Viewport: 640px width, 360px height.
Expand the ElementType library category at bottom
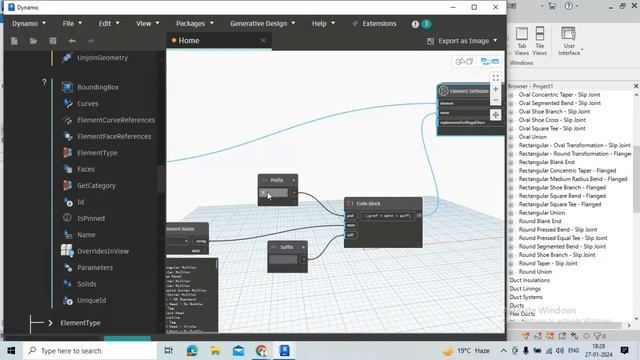coord(50,323)
